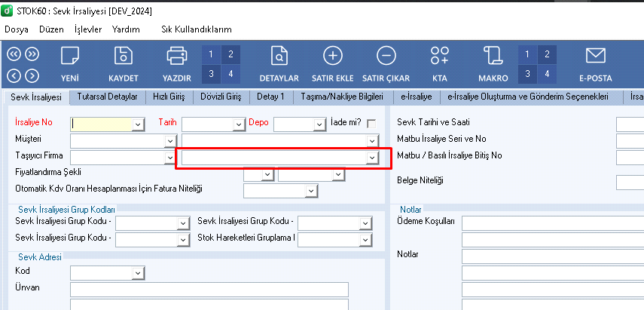
Task: Switch to the Tutarsal Detaylar tab
Action: tap(107, 97)
